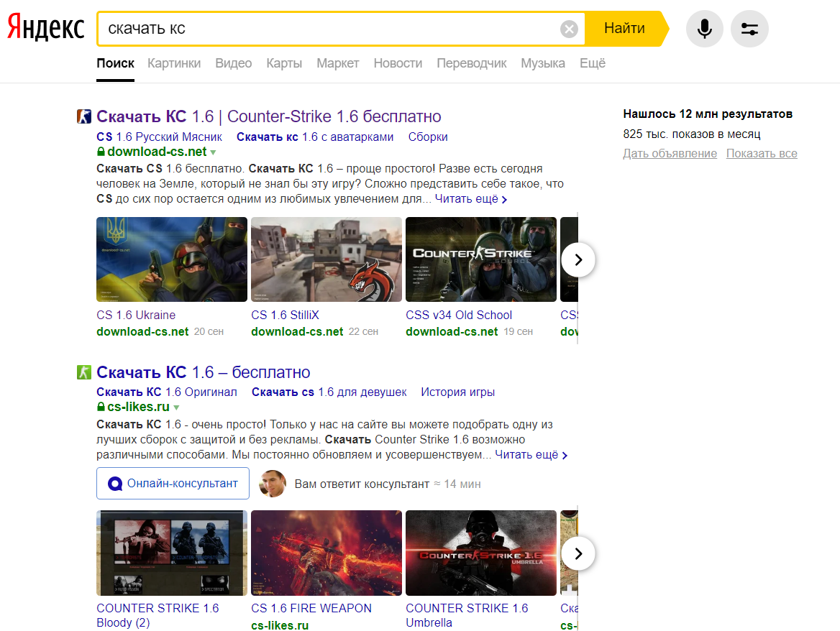Click COUNTER STRIKE 1.6 Umbrella caption

coord(467,615)
